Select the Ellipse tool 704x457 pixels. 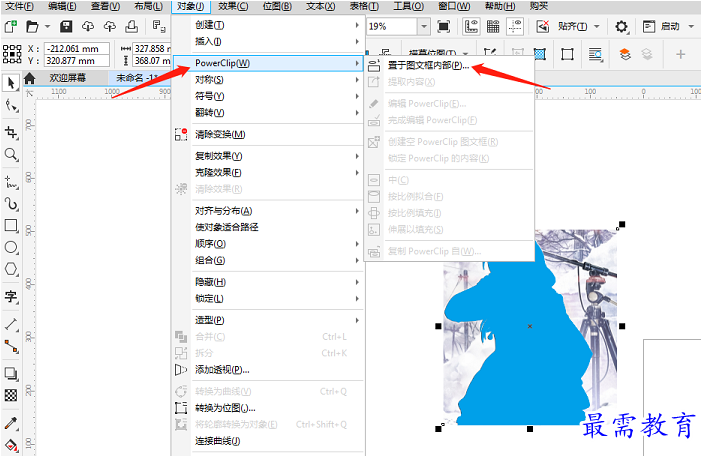(x=11, y=247)
